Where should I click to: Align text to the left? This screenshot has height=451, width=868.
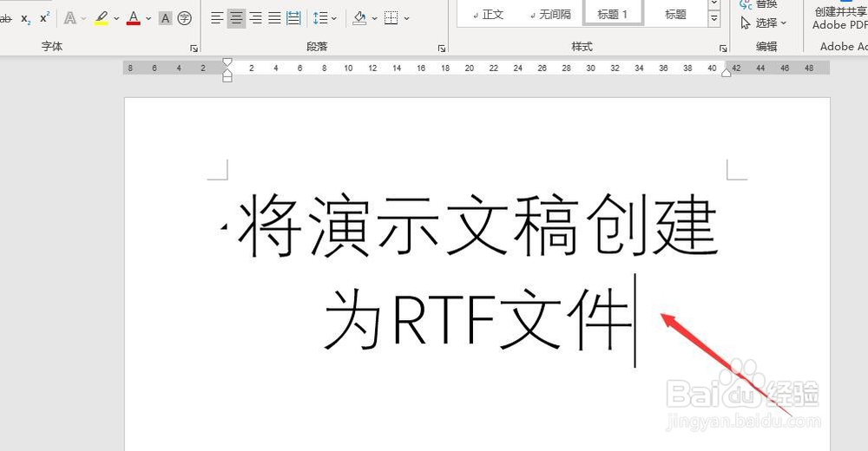[217, 18]
